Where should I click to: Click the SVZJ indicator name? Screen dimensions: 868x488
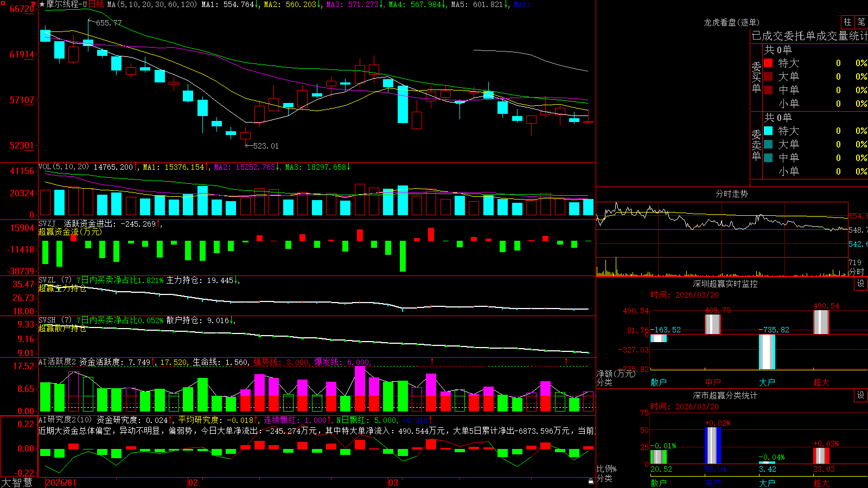pyautogui.click(x=47, y=223)
